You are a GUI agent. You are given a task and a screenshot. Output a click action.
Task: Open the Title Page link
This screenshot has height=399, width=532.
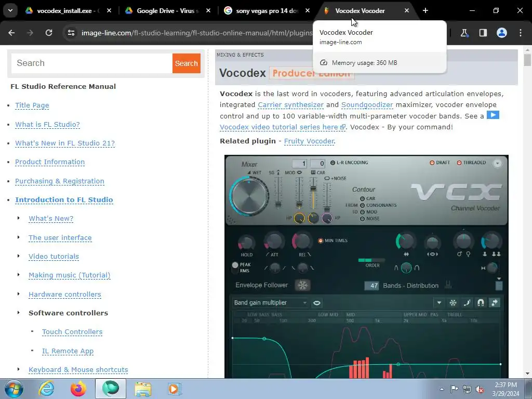tap(32, 105)
